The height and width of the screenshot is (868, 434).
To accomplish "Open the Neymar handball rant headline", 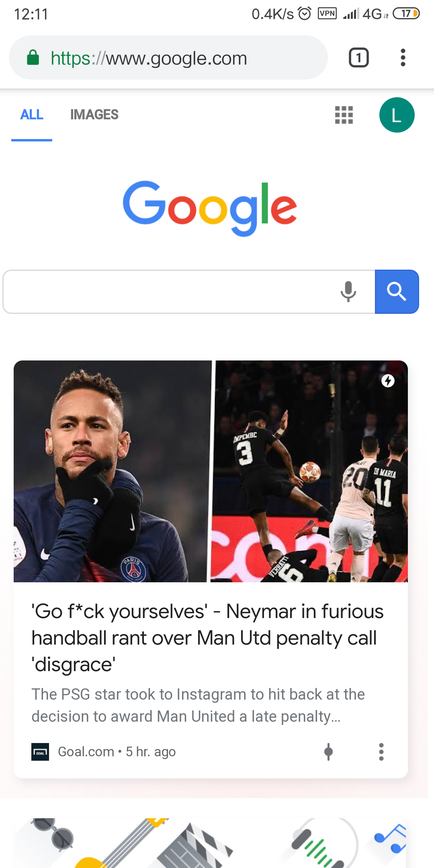I will point(207,638).
